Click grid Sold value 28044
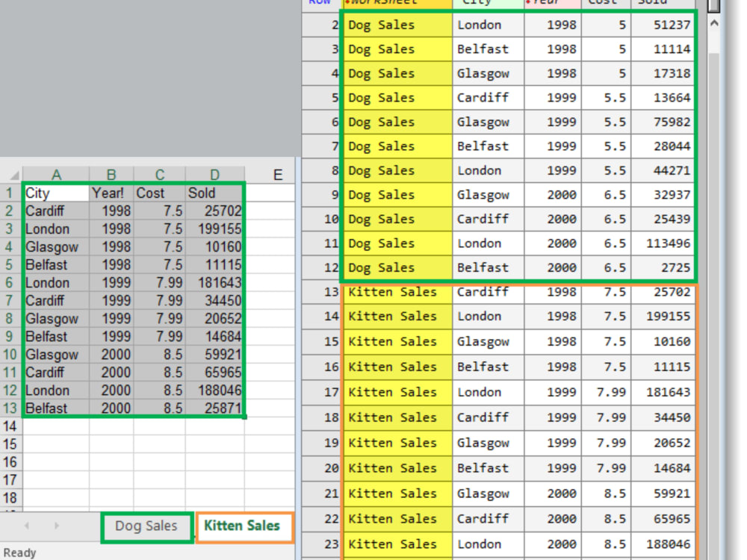The height and width of the screenshot is (560, 747). [x=662, y=146]
